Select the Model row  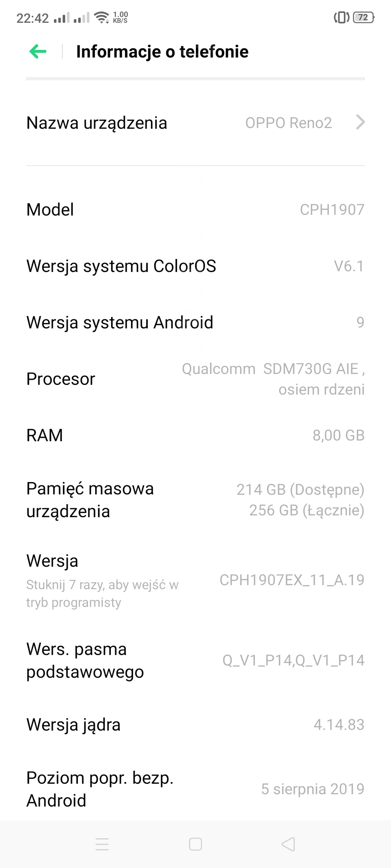tap(195, 209)
